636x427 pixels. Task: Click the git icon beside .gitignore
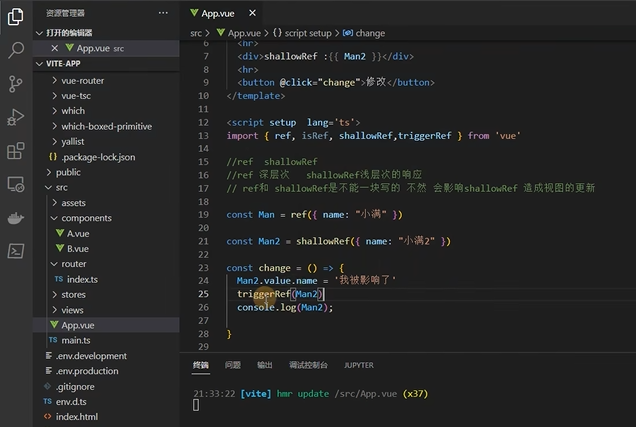(47, 386)
